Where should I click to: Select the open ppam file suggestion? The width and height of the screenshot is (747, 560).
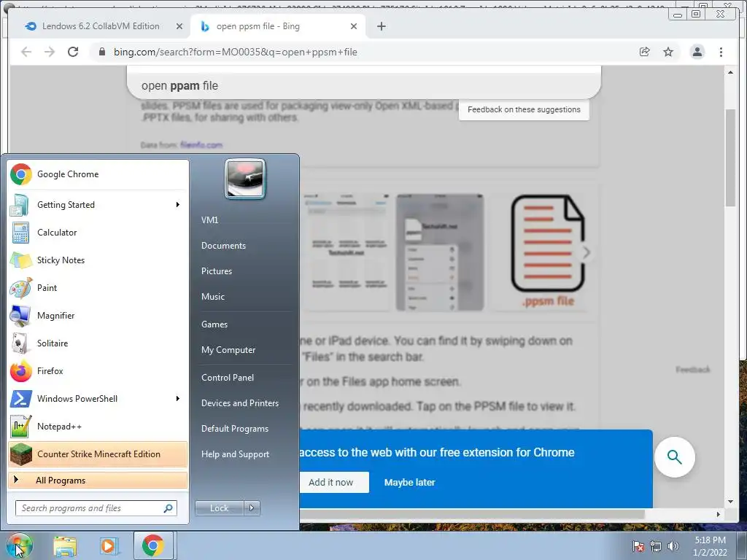pyautogui.click(x=364, y=86)
